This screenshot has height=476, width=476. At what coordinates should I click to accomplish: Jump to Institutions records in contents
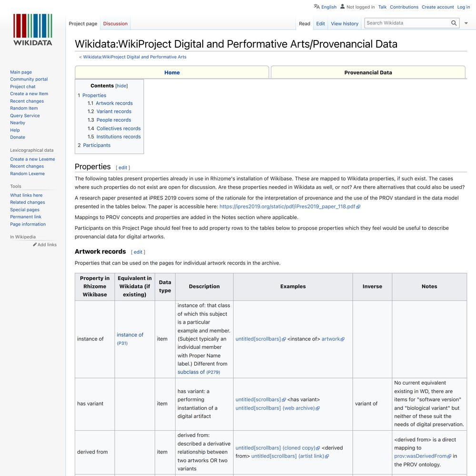coord(119,137)
